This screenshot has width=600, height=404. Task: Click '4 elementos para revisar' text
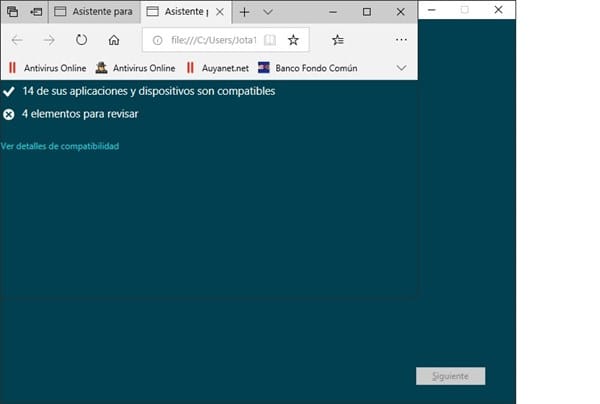coord(80,114)
